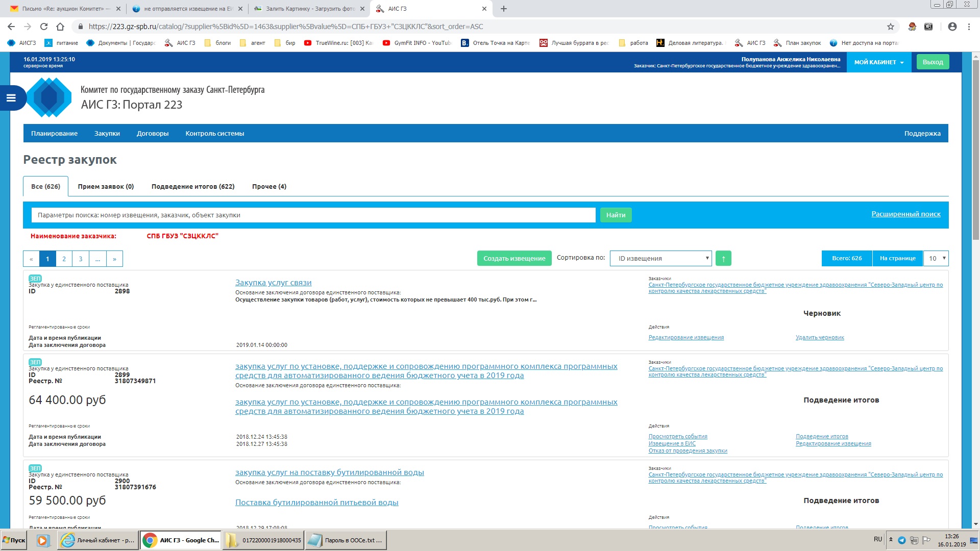Viewport: 980px width, 551px height.
Task: Expand the Sort by ID извещения dropdown
Action: (x=660, y=259)
